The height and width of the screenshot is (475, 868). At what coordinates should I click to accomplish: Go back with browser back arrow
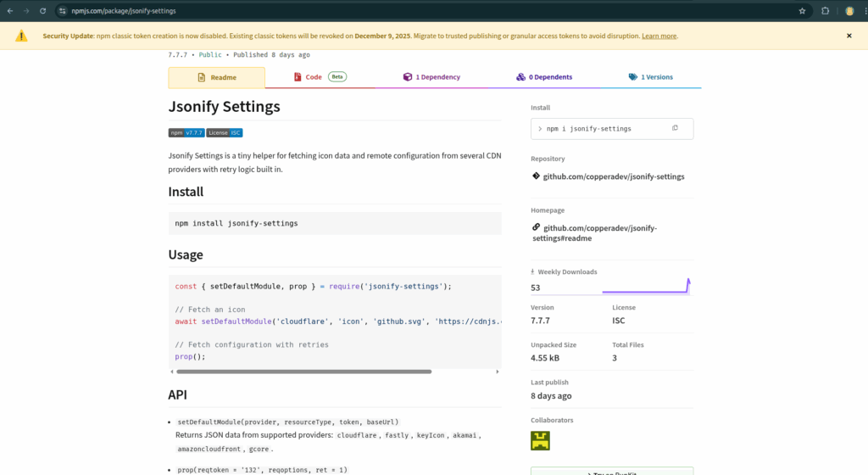coord(9,11)
